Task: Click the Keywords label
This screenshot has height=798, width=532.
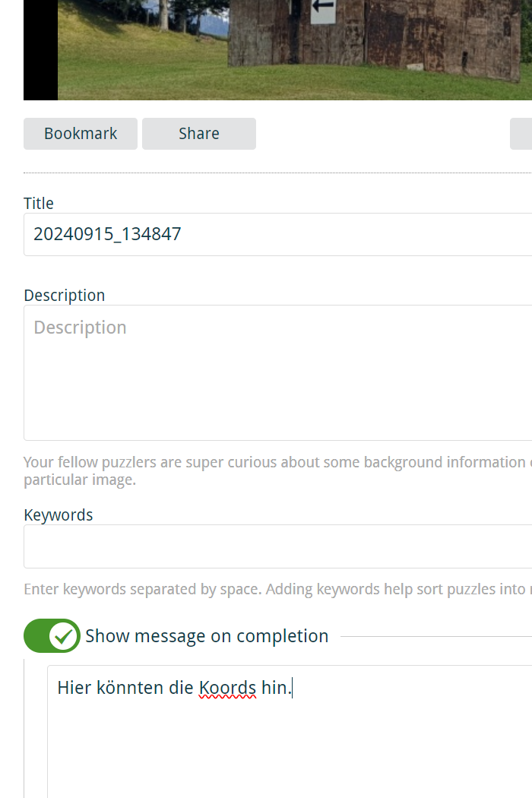Action: pos(58,515)
